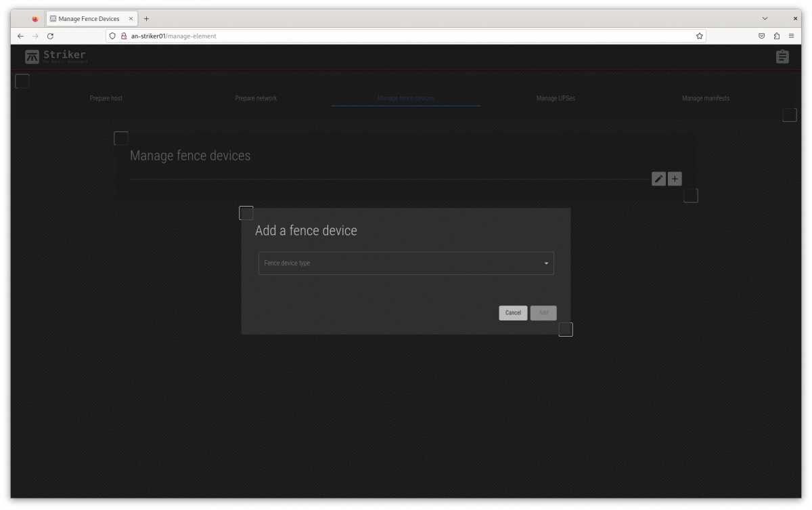Open the list all tabs chevron
812x510 pixels.
click(x=765, y=19)
